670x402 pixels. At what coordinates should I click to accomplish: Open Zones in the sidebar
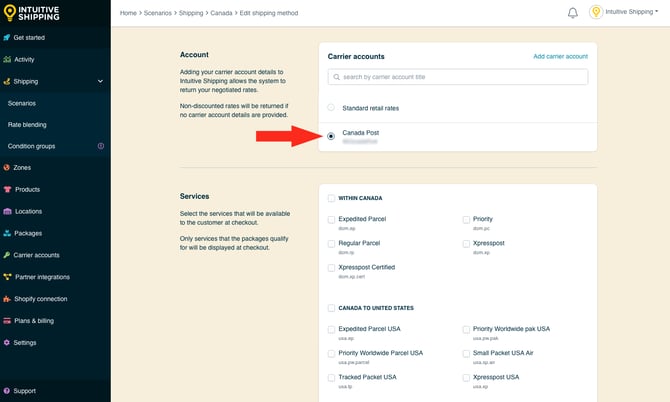[x=22, y=167]
